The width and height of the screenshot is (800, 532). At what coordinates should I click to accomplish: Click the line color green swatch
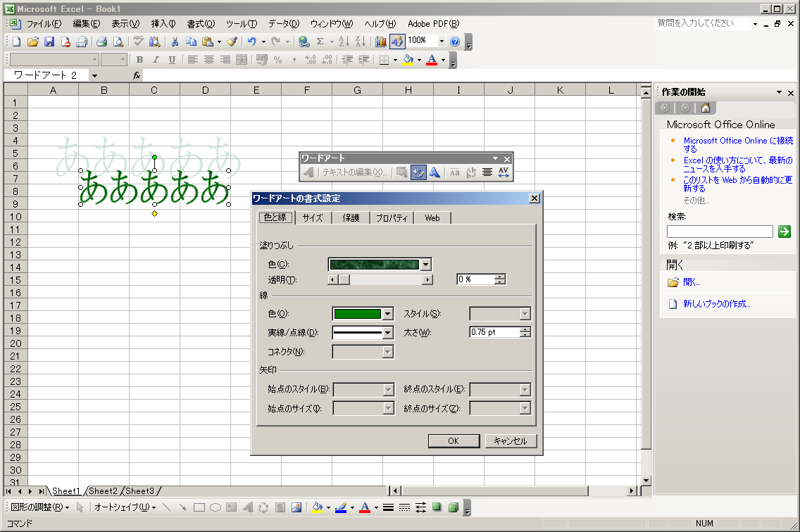[357, 314]
